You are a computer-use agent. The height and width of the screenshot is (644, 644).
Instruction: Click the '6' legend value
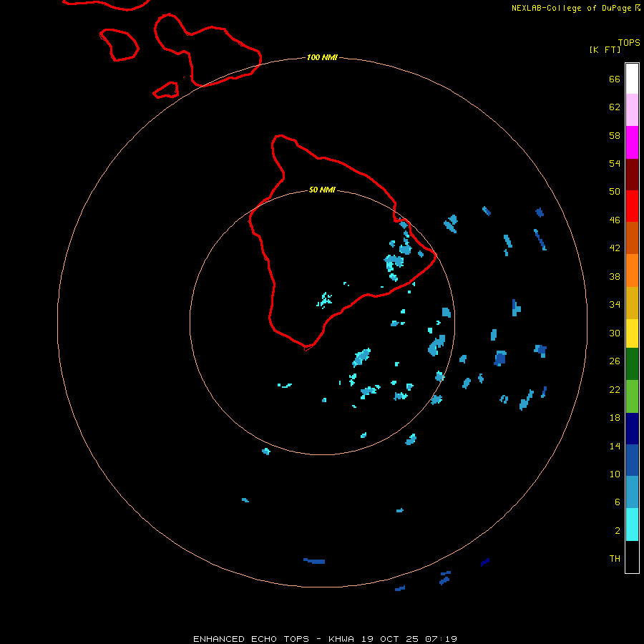pos(618,502)
